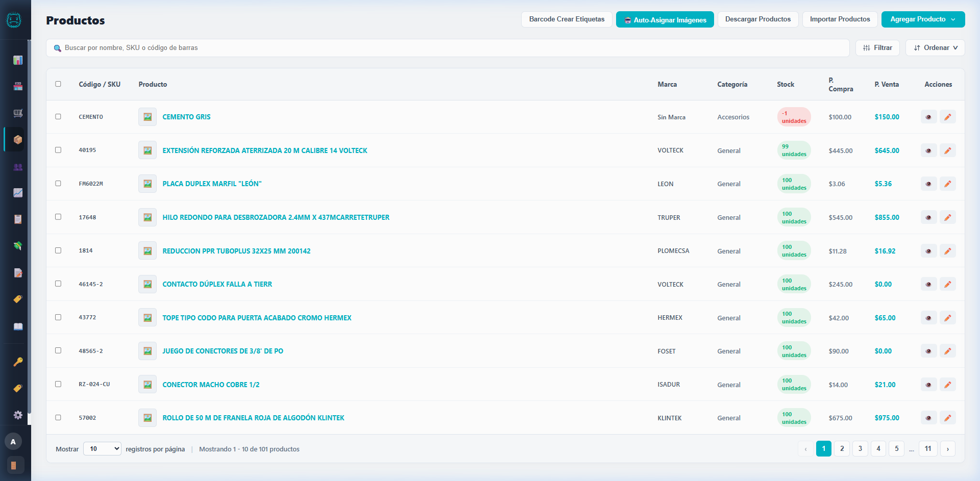Select the box (products) icon in sidebar
The height and width of the screenshot is (481, 980).
coord(18,140)
